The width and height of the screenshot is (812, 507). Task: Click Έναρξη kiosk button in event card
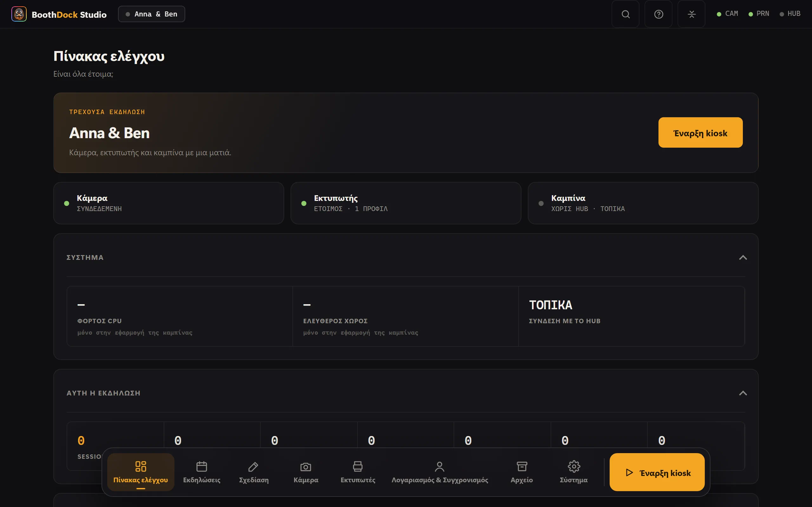pos(700,132)
